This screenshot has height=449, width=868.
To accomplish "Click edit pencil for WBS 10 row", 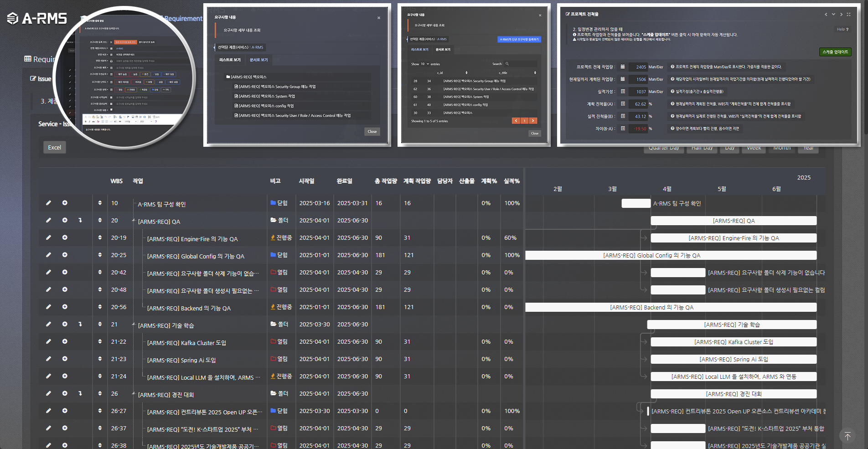I will (x=48, y=203).
